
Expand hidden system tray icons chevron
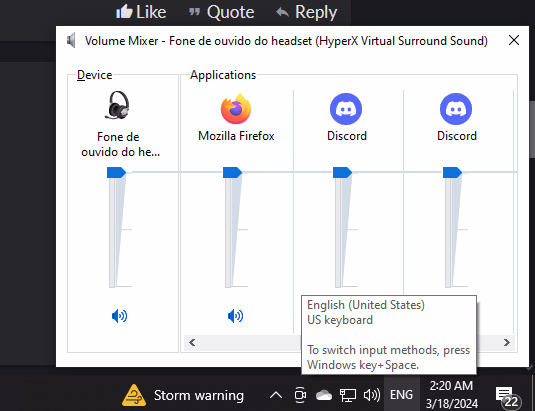[276, 395]
